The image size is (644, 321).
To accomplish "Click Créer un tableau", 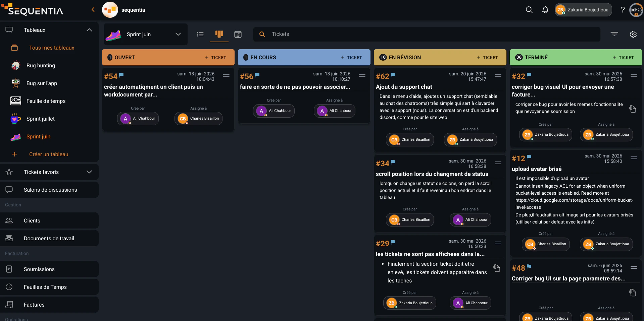I will [49, 154].
